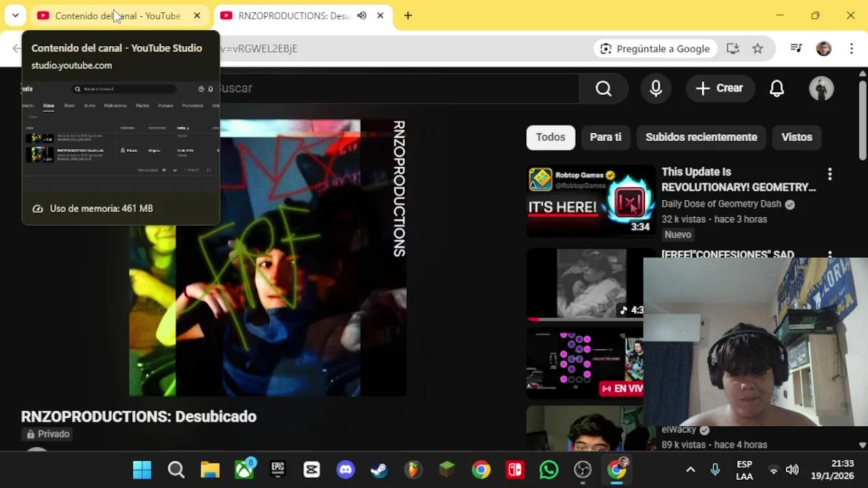Open the ESP LAA language selector
The image size is (868, 488).
tap(744, 470)
